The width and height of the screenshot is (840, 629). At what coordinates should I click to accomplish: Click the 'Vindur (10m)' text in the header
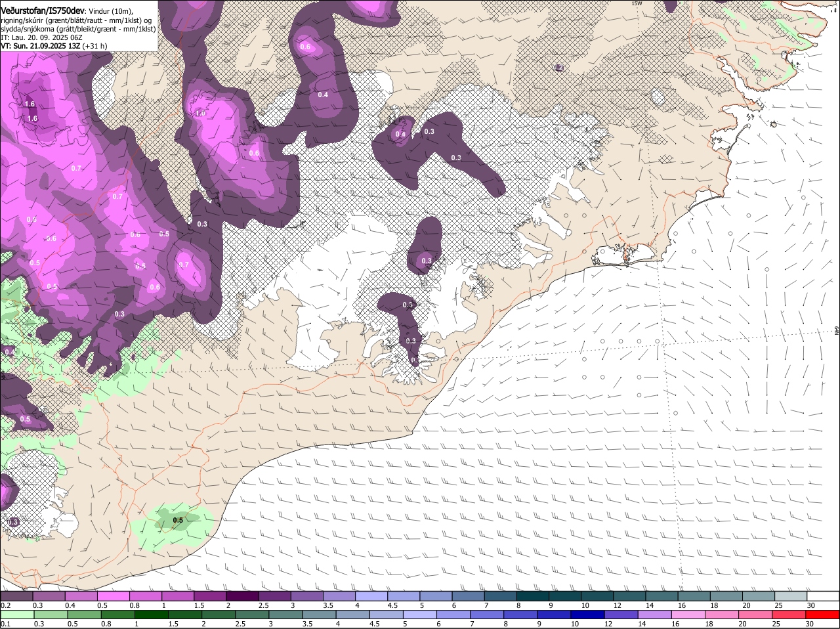pyautogui.click(x=111, y=12)
